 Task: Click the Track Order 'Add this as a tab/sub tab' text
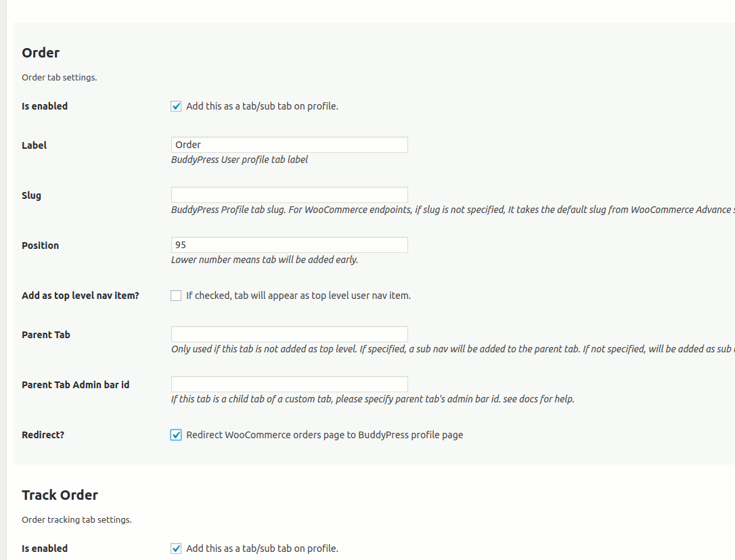click(x=262, y=549)
